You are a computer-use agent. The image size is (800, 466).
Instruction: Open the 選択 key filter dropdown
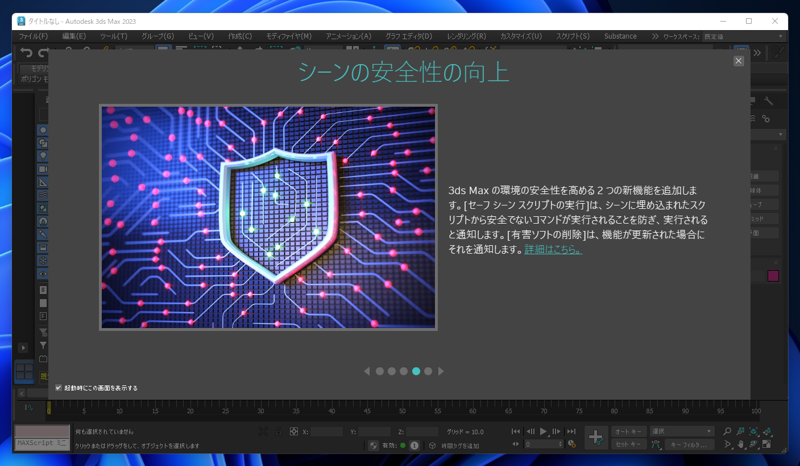[x=681, y=432]
